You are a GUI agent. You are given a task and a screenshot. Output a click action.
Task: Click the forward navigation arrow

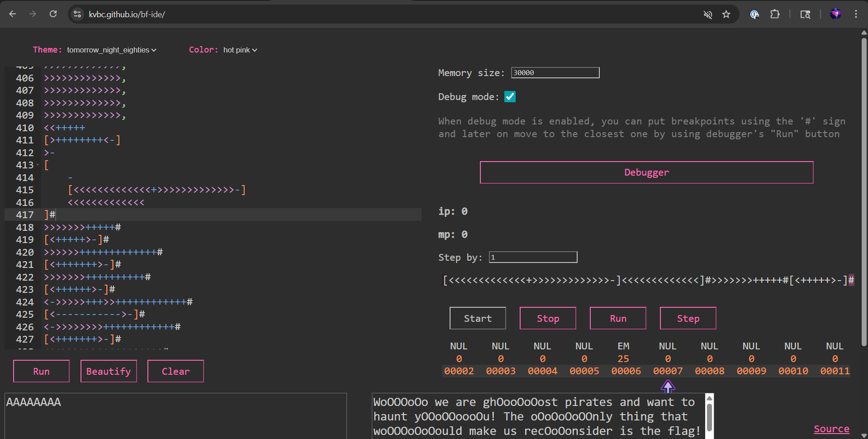[x=33, y=14]
